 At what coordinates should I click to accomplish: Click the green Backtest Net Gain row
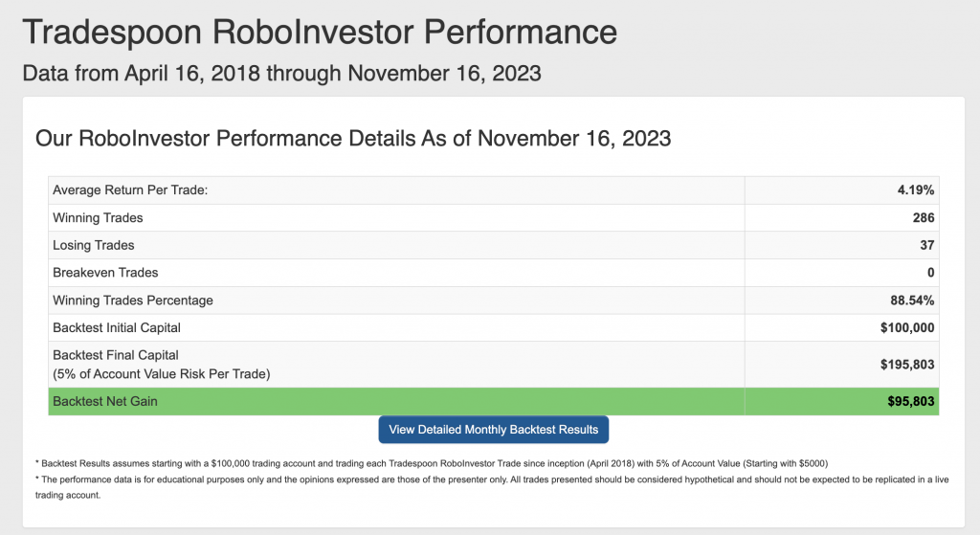pyautogui.click(x=493, y=401)
